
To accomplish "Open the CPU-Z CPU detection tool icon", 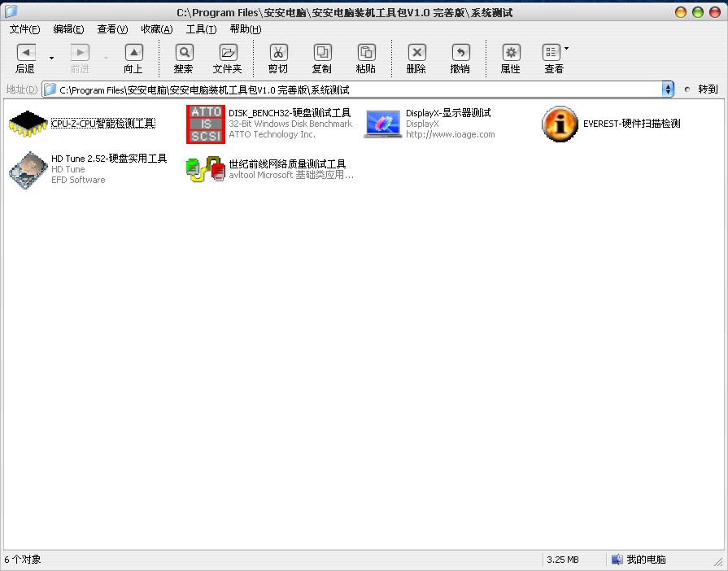I will click(x=28, y=124).
